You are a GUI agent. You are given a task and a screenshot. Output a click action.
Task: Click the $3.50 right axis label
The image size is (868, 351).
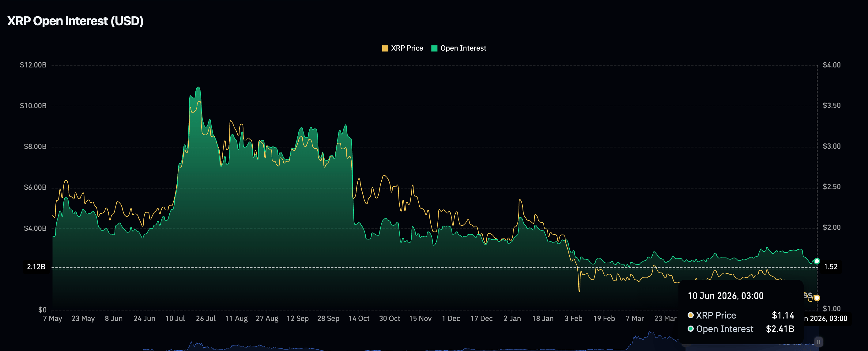point(832,105)
